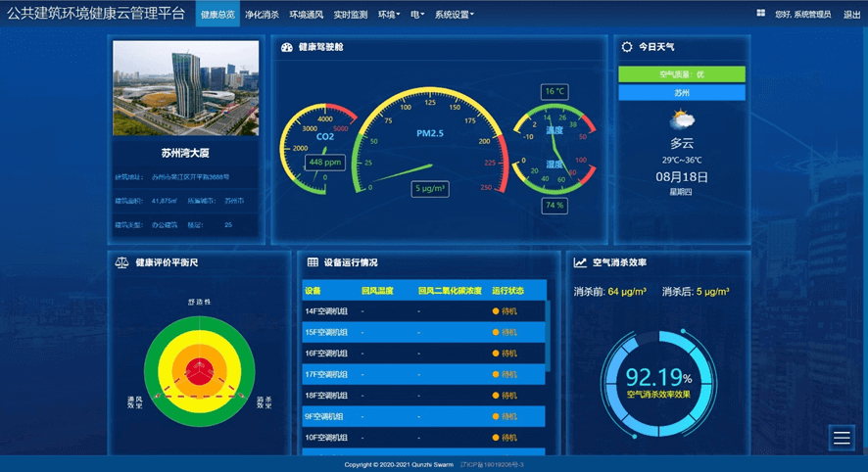This screenshot has width=868, height=472.
Task: Click the orange status dot for 14F空调机组
Action: (x=496, y=311)
